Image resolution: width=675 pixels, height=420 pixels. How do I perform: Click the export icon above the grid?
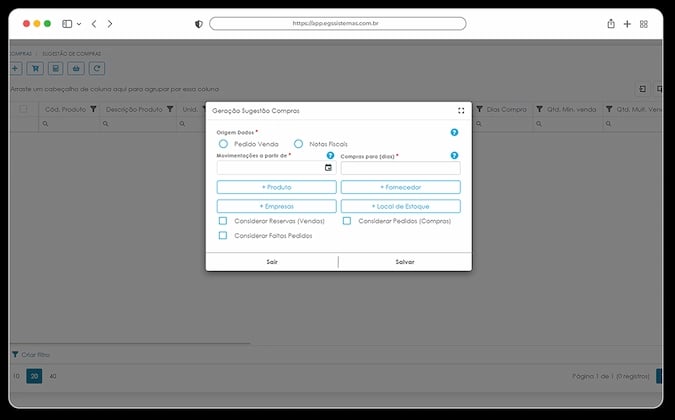pos(642,89)
